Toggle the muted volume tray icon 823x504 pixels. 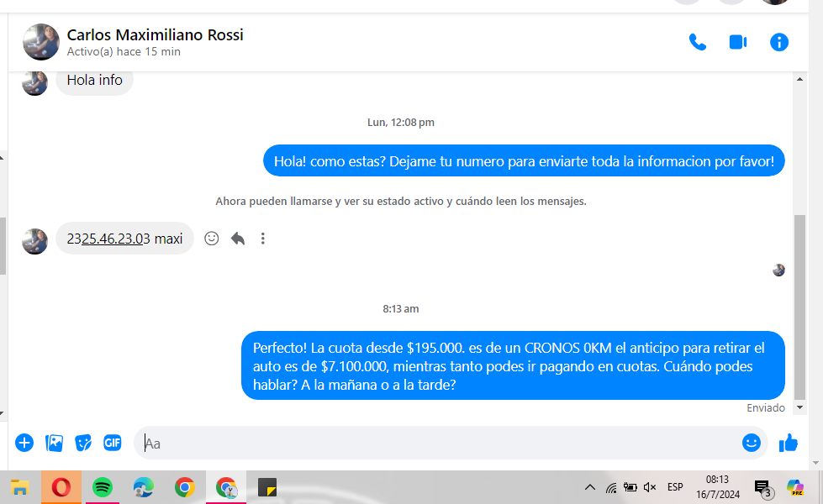pyautogui.click(x=650, y=487)
